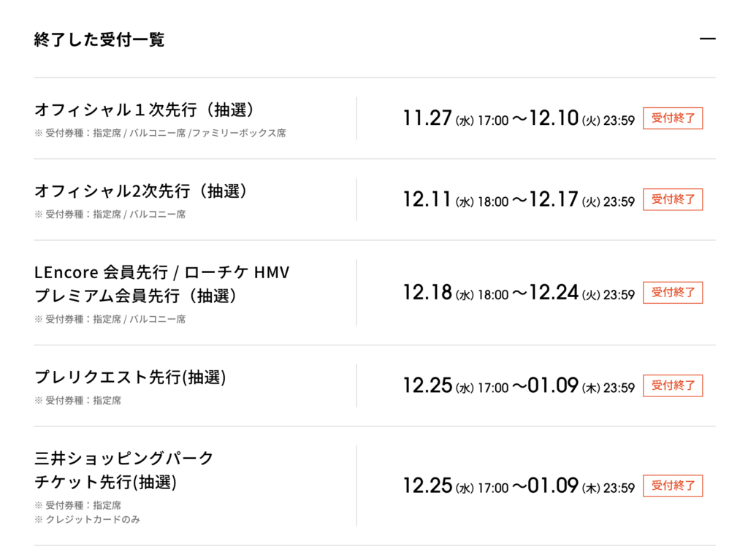The image size is (748, 560).
Task: Click 受付終了 badge for 三井ショッピングパーク row
Action: click(x=672, y=486)
